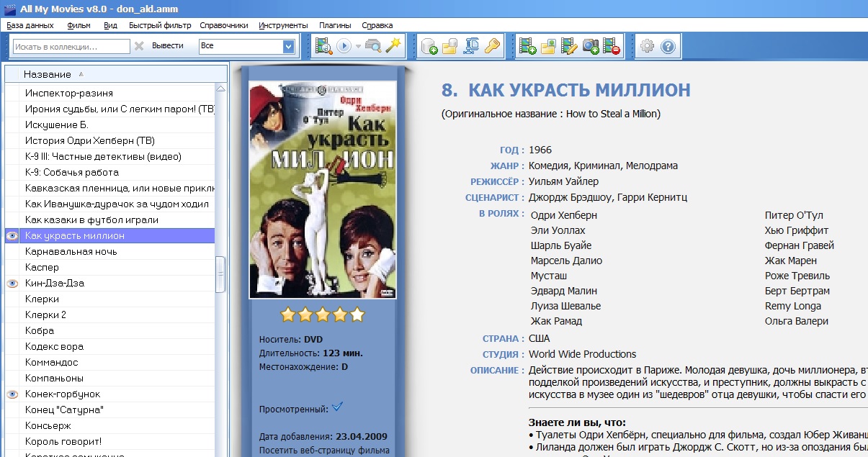868x457 pixels.
Task: Click the database password key icon
Action: [492, 46]
